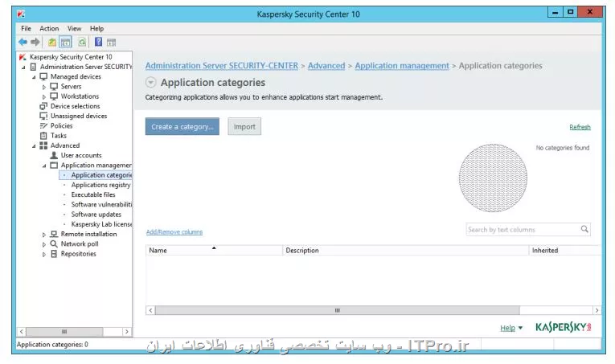Sort by the Name column header

pos(214,251)
